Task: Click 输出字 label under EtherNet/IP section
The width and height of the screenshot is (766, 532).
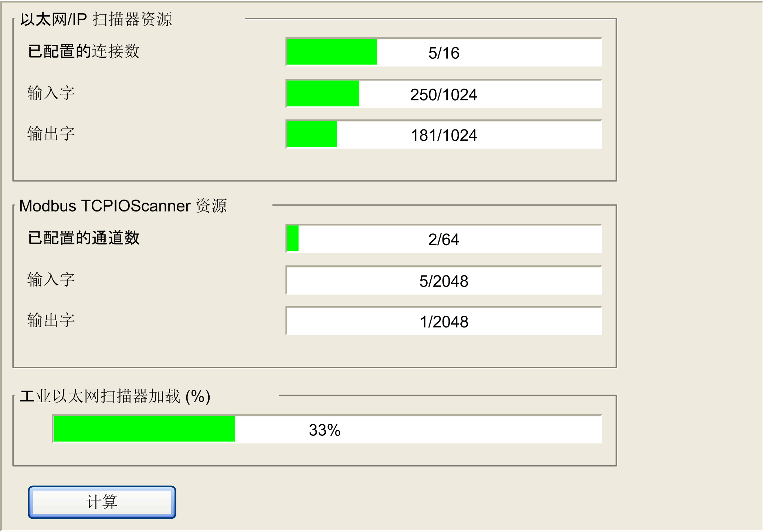Action: point(51,133)
